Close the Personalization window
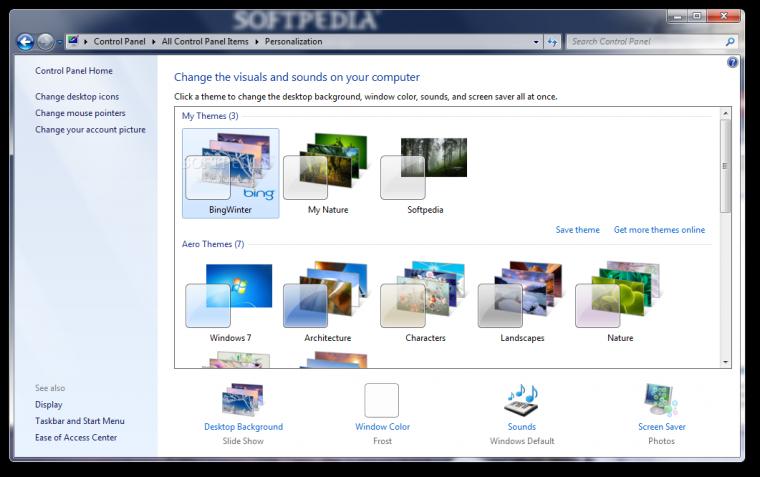This screenshot has height=477, width=760. tap(724, 16)
